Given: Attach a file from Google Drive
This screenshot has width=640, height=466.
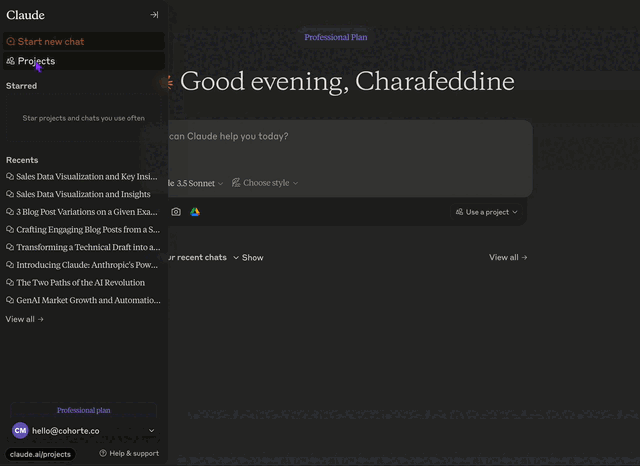Looking at the screenshot, I should (195, 212).
